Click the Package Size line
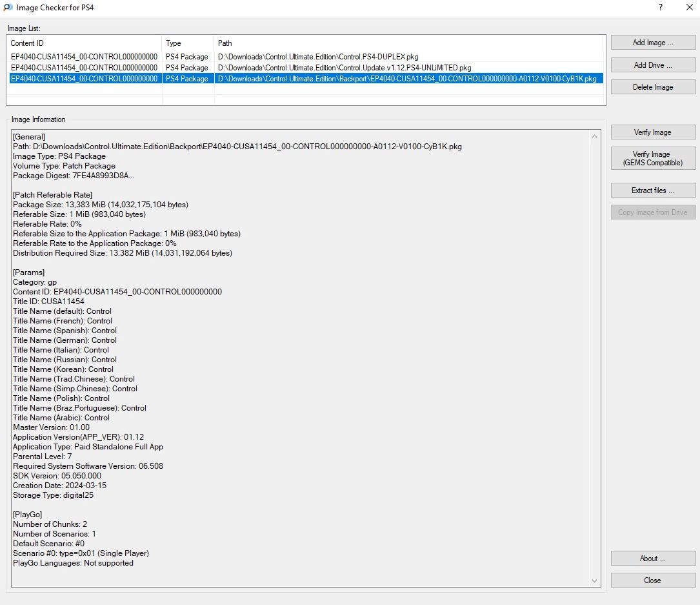Image resolution: width=700 pixels, height=605 pixels. pos(101,205)
